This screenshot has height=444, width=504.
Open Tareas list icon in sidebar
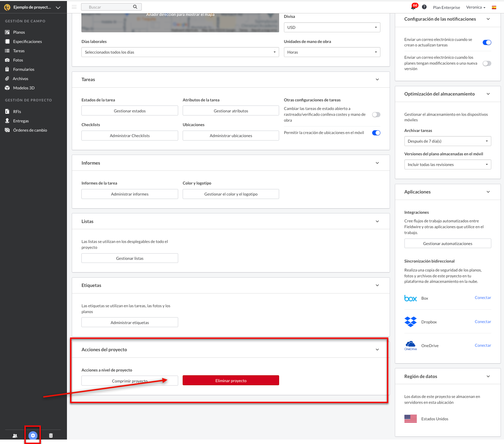(7, 51)
